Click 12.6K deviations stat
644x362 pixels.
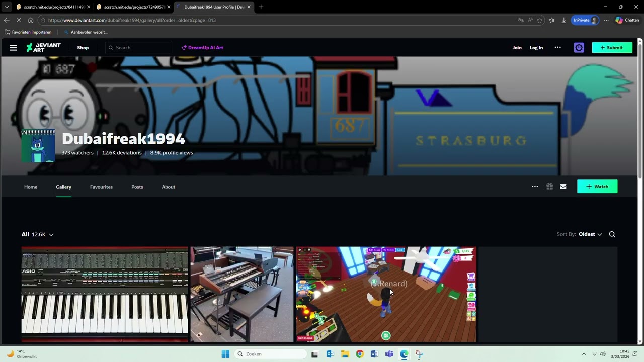(122, 153)
